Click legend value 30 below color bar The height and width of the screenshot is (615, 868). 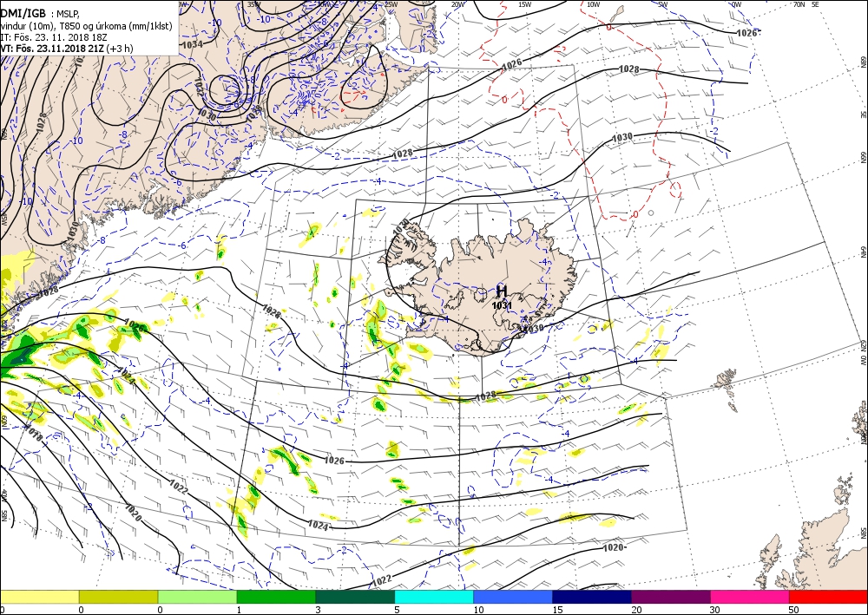[714, 610]
